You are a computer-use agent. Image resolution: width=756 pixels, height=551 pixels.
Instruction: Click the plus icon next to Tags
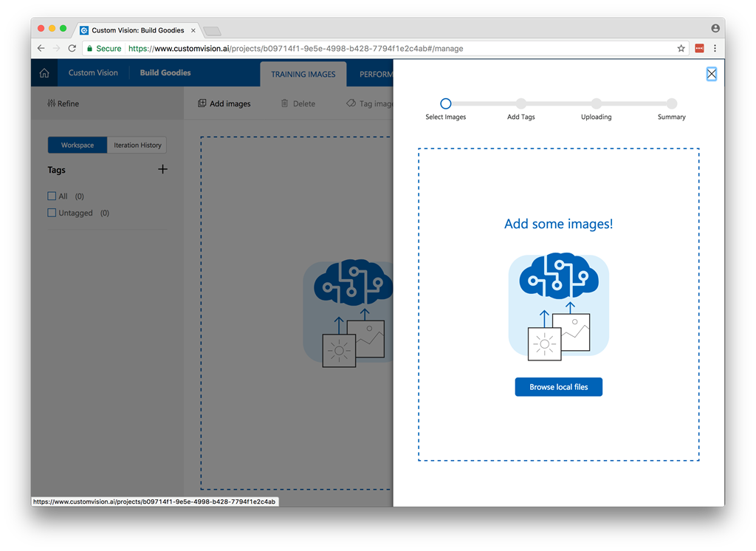coord(162,169)
